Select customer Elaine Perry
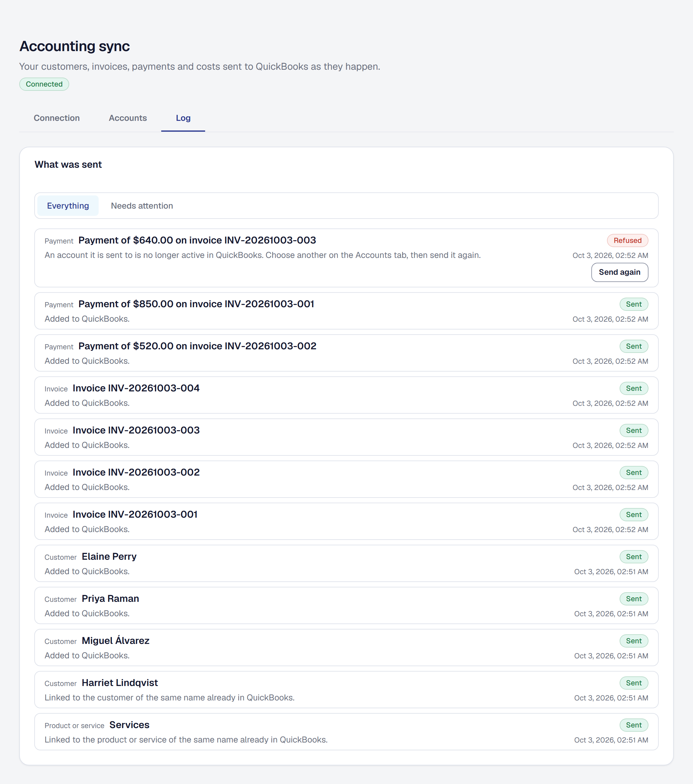The height and width of the screenshot is (784, 693). point(346,564)
